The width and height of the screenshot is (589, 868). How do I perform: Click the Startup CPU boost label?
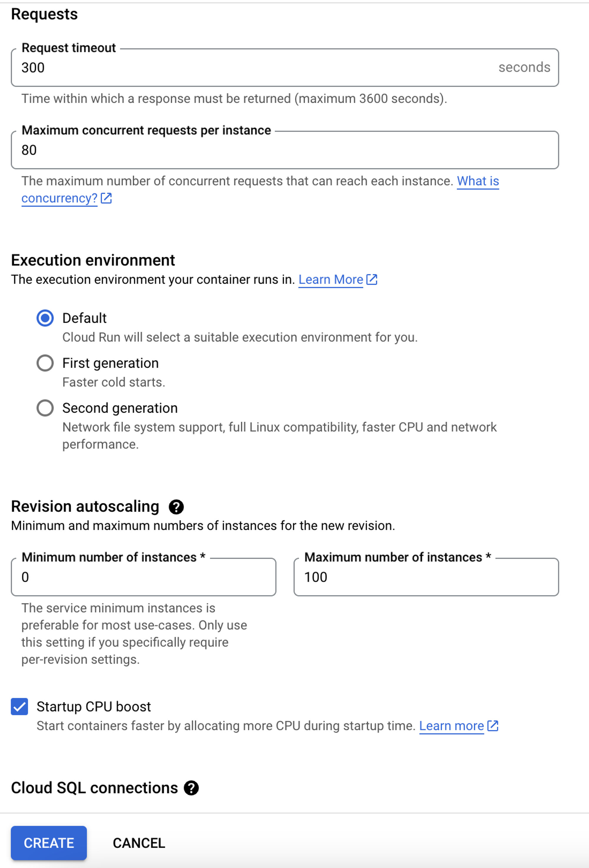coord(94,707)
